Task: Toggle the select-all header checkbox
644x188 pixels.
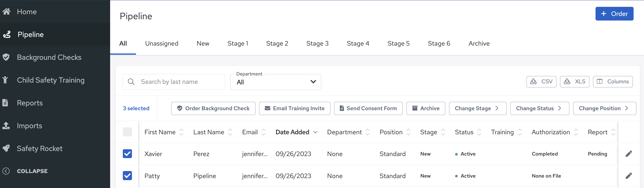Action: pyautogui.click(x=127, y=132)
